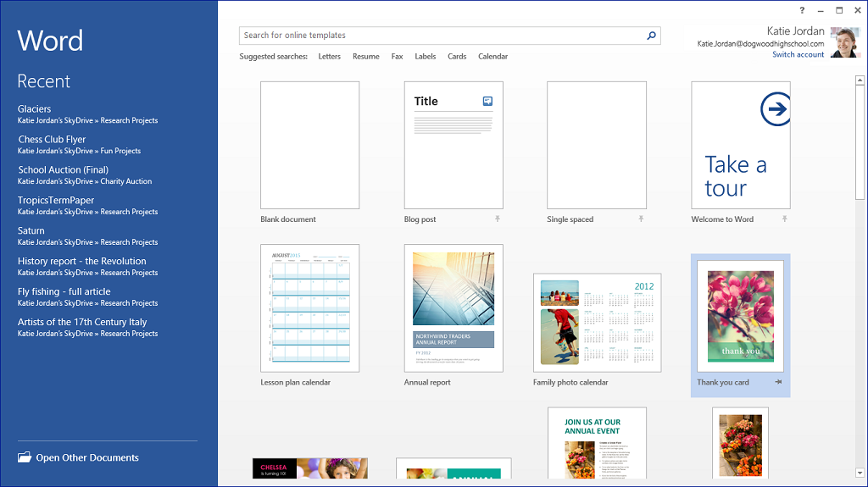Screen dimensions: 868x487
Task: Search suggested templates for Labels
Action: pos(426,57)
